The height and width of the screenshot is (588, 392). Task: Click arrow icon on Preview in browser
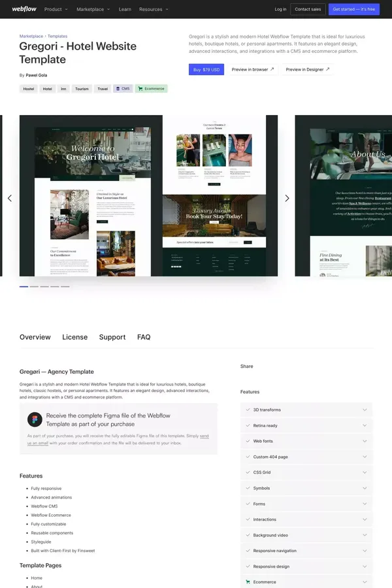click(x=272, y=69)
